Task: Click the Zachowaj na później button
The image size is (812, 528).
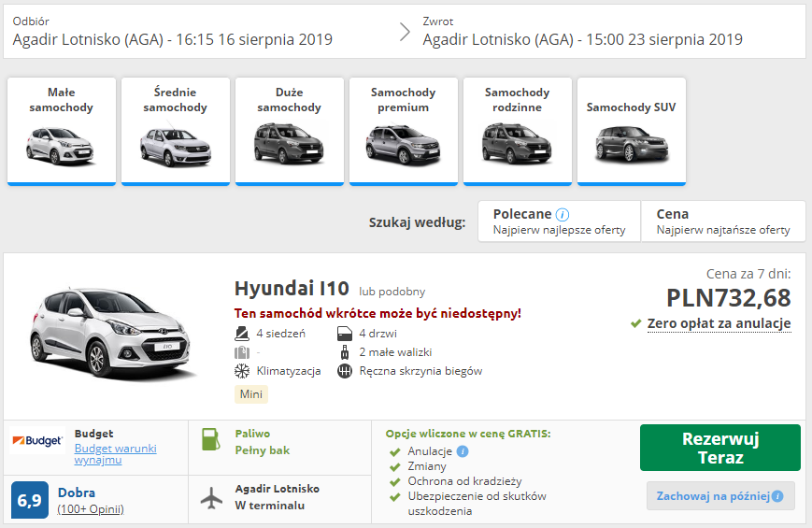Action: click(719, 496)
